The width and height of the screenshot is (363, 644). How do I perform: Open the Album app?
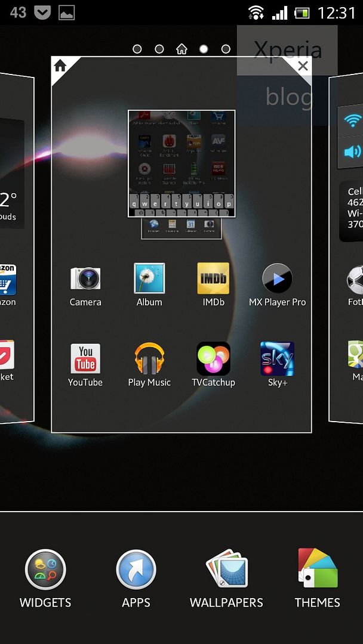pos(149,284)
